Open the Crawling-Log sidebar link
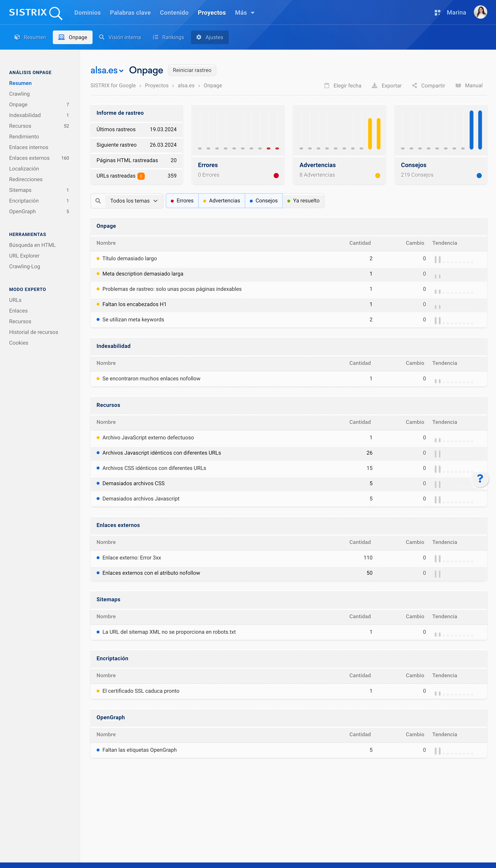The image size is (496, 868). point(25,267)
